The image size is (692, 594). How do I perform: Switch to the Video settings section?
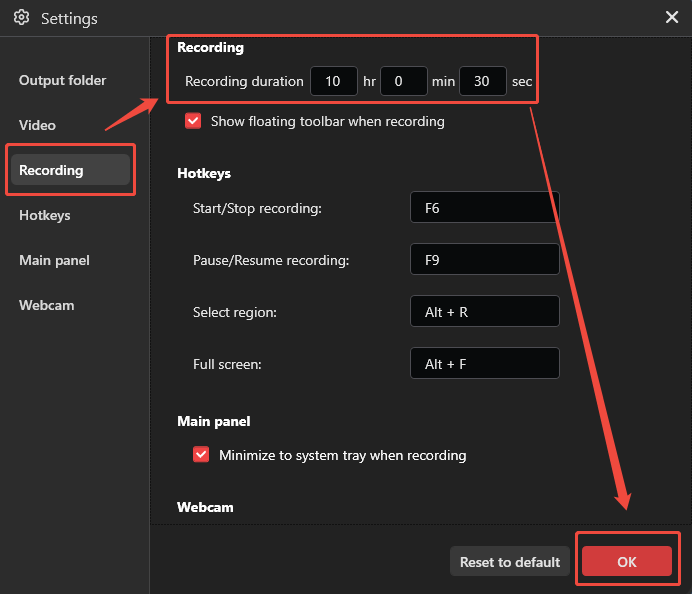[37, 125]
